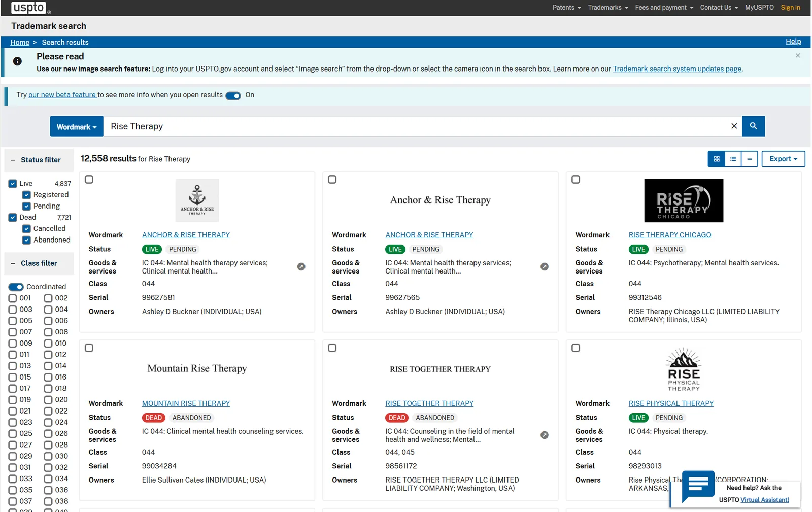Open MOUNTAIN RISE THERAPY wordmark link
The height and width of the screenshot is (512, 812).
click(186, 403)
